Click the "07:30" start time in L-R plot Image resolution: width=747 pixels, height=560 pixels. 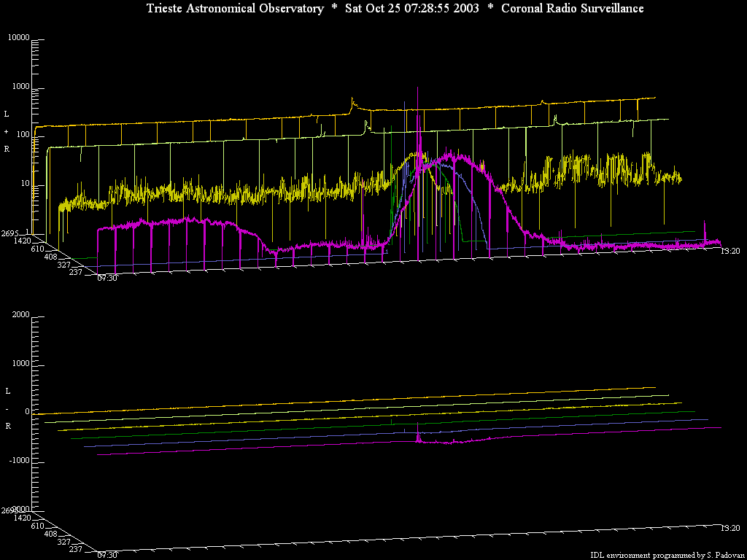point(107,555)
